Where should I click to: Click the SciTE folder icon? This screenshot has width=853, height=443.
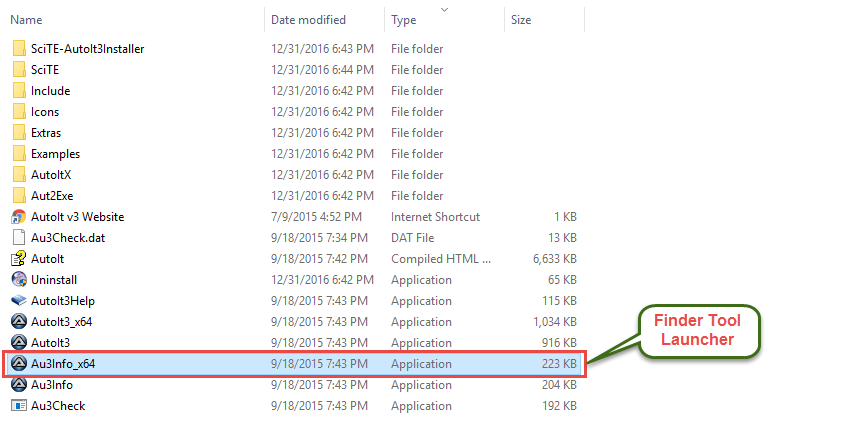pyautogui.click(x=19, y=70)
